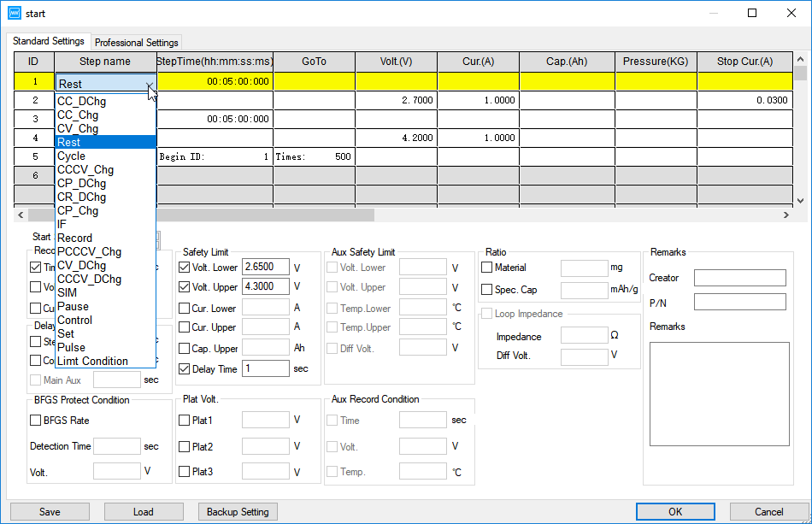Check the Spec. Cap checkbox
The width and height of the screenshot is (812, 524).
[x=487, y=290]
